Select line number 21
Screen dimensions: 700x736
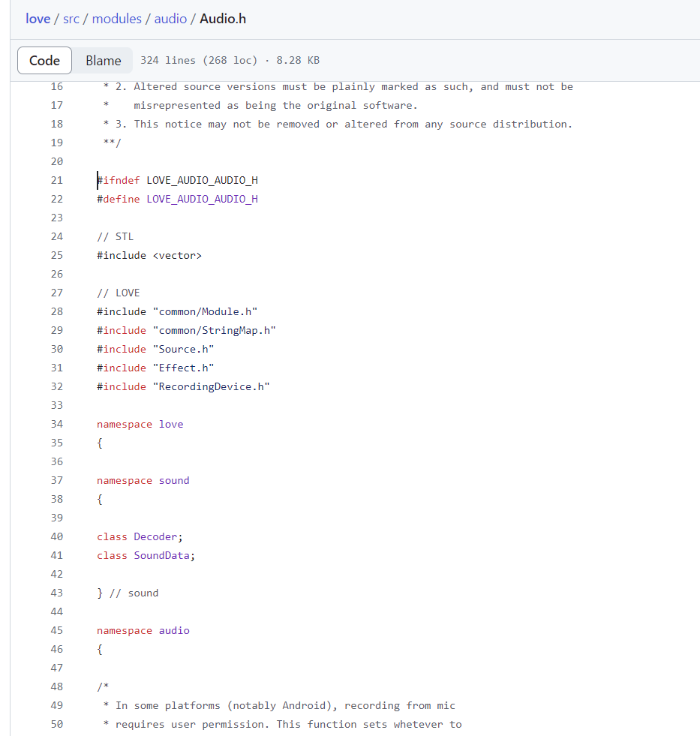tap(57, 180)
